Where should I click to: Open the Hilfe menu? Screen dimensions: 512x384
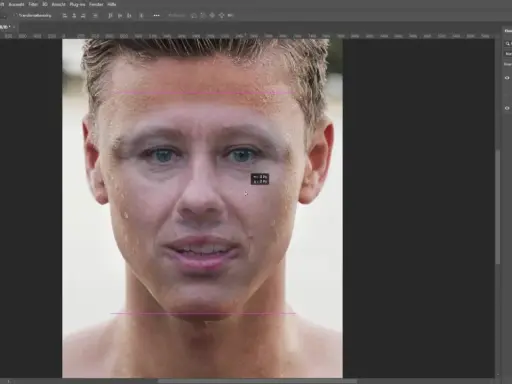(x=112, y=5)
